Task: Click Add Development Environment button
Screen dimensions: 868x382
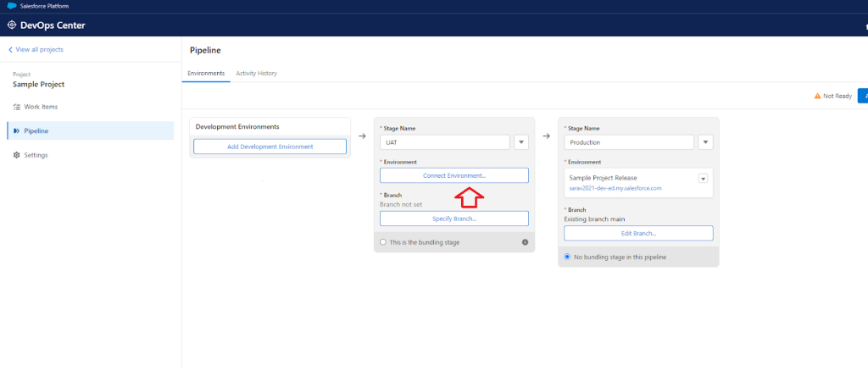Action: tap(270, 147)
